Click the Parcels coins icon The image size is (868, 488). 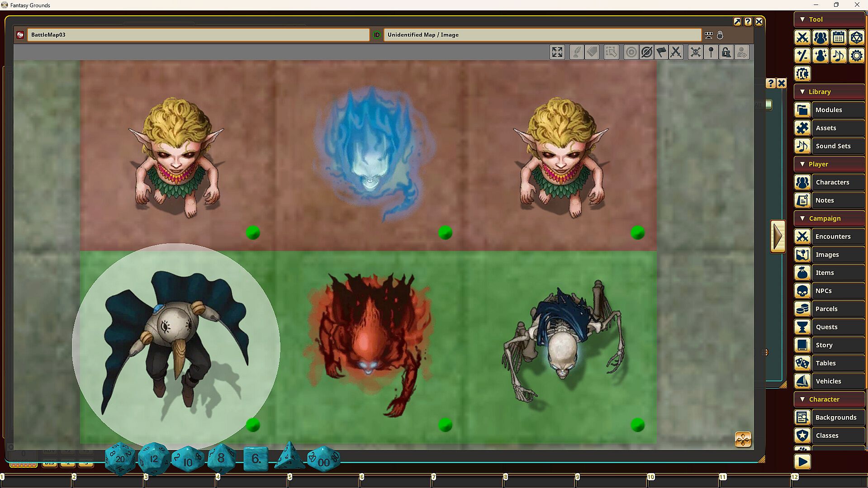pyautogui.click(x=802, y=309)
